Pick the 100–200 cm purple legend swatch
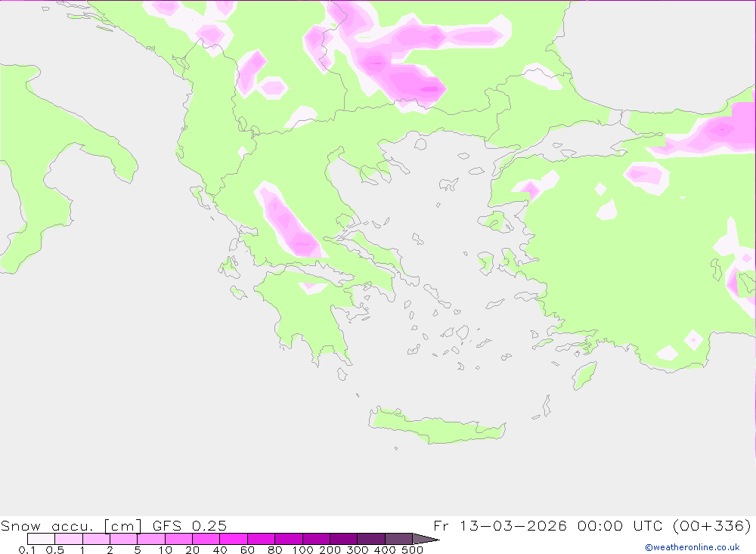 pos(316,539)
